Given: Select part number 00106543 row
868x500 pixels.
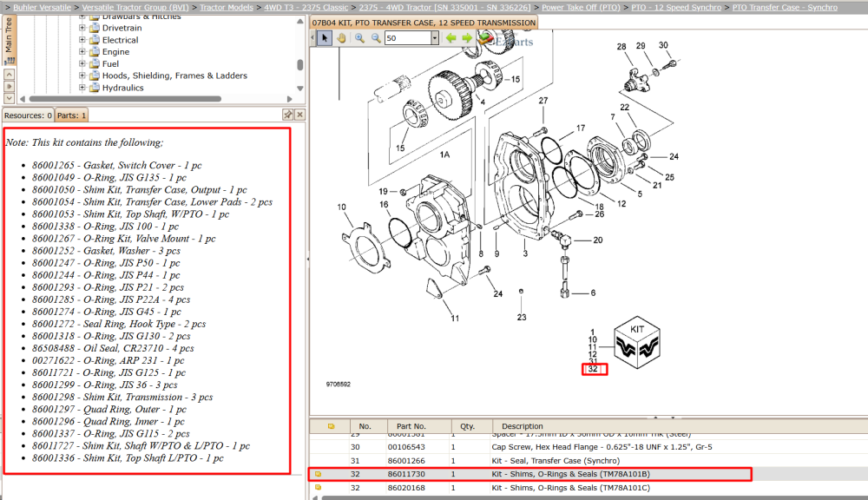Looking at the screenshot, I should 589,447.
